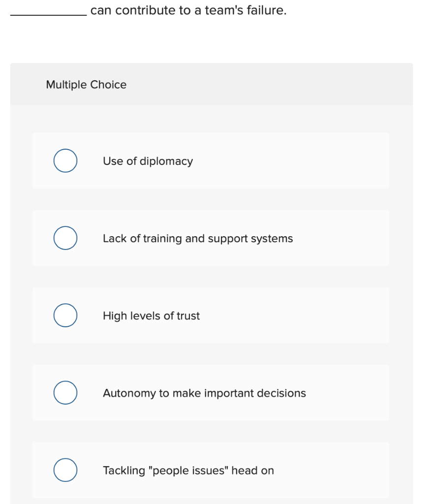The width and height of the screenshot is (436, 504).
Task: Select the 'Autonomy to make important decisions' option
Action: [x=65, y=392]
